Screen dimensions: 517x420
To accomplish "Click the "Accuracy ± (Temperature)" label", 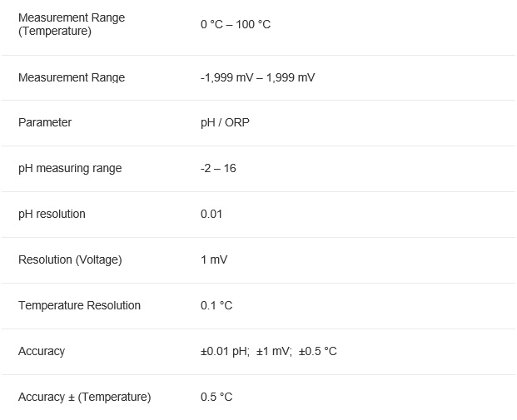I will 84,397.
